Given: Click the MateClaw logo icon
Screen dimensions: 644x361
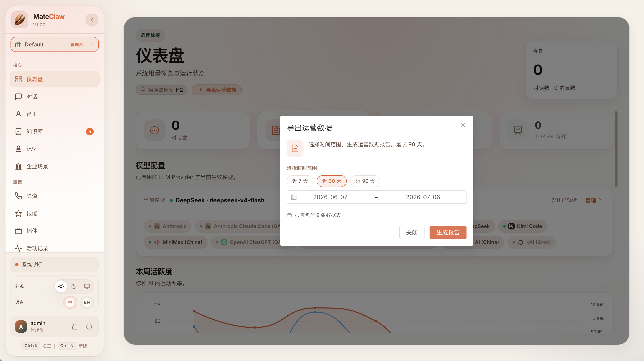Looking at the screenshot, I should point(20,20).
